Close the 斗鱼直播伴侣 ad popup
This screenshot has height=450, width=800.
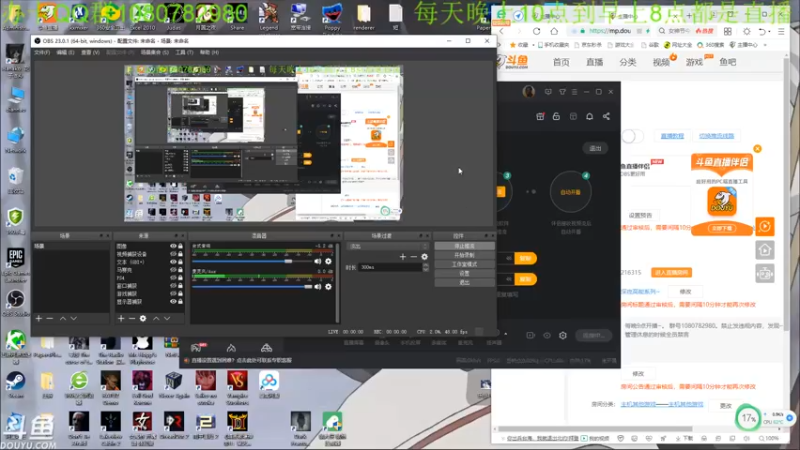click(x=757, y=148)
